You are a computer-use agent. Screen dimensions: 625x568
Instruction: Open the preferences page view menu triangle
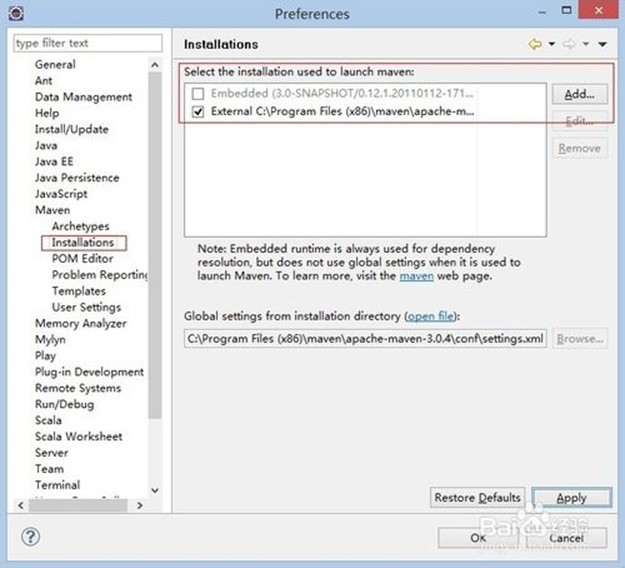point(603,44)
